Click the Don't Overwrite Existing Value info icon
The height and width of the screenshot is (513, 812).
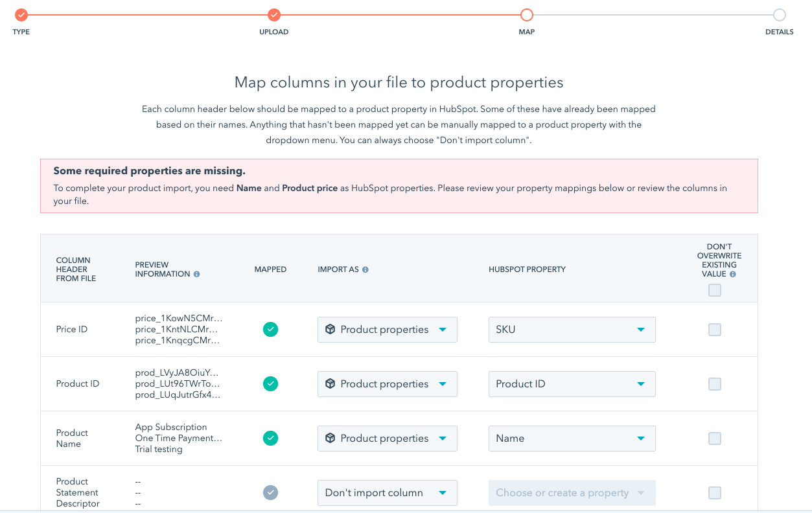click(733, 274)
